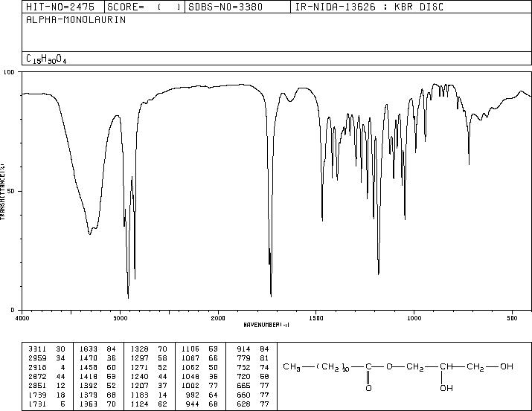532x411 pixels.
Task: Click the 1106 peak table entry
Action: pyautogui.click(x=199, y=349)
